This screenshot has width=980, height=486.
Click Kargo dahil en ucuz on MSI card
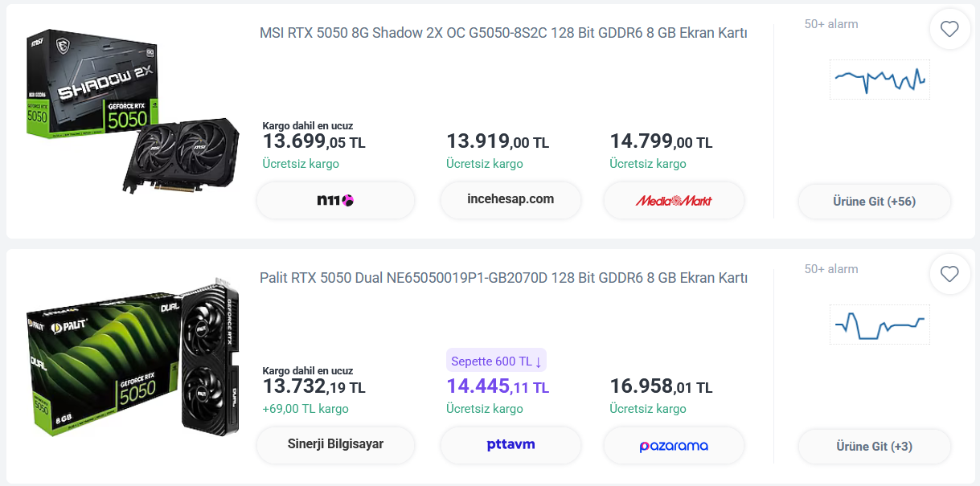308,126
